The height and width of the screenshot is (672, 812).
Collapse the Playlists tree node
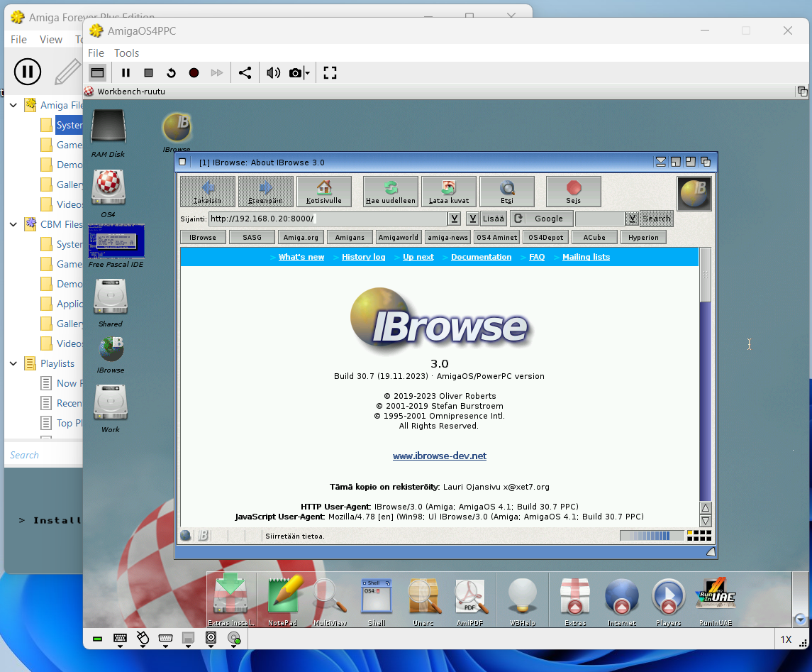(x=13, y=364)
